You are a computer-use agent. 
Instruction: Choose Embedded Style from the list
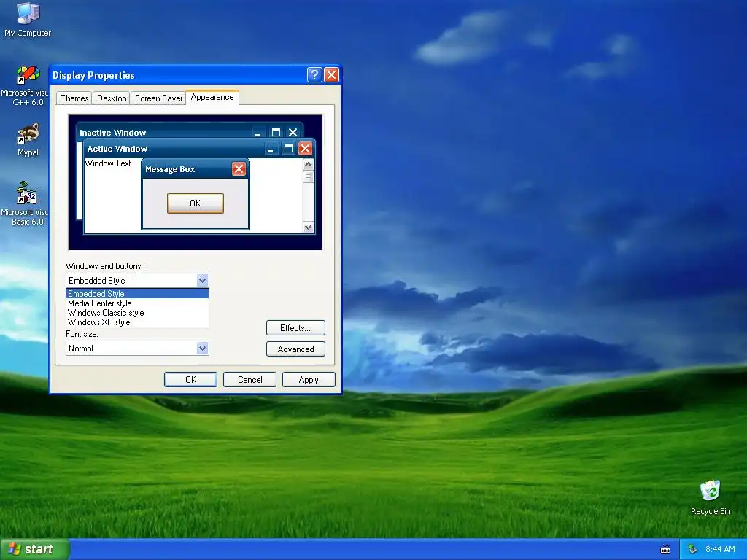point(137,294)
